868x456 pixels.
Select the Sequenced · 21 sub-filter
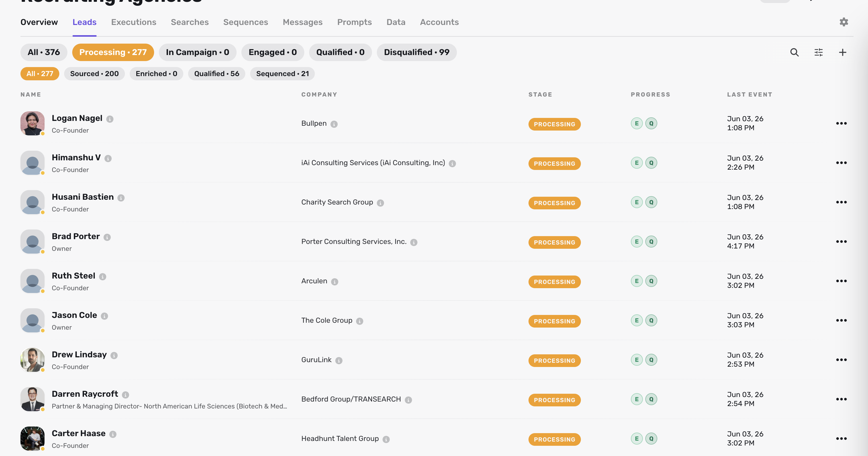coord(282,74)
